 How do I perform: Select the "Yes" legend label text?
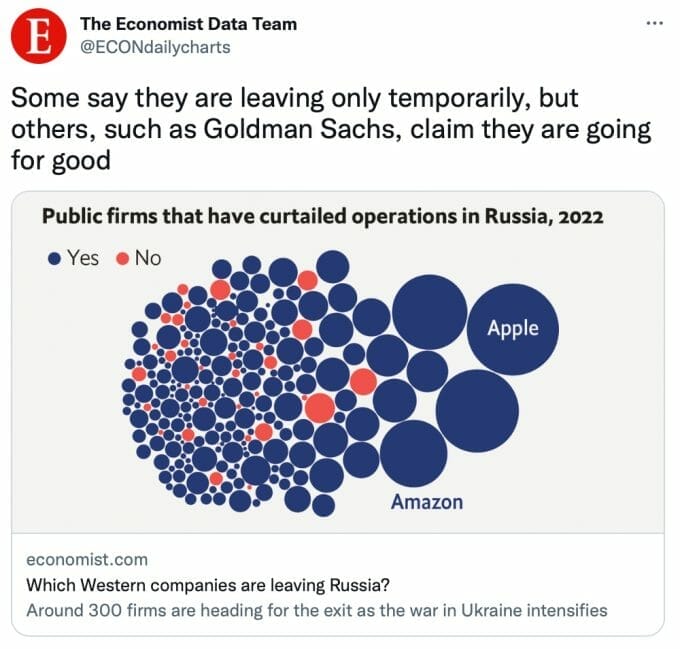83,258
